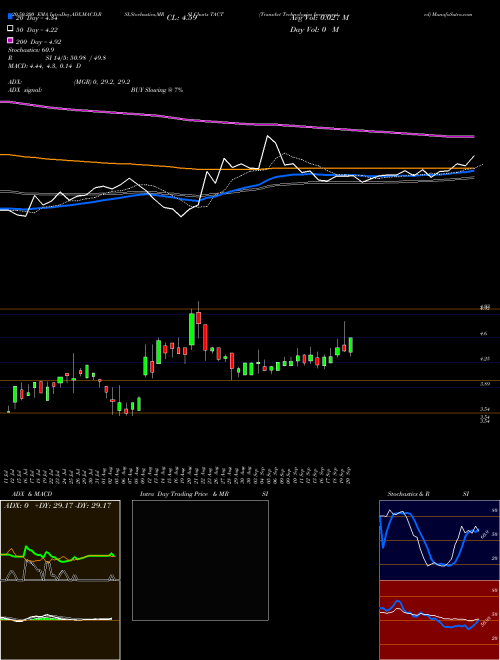Click the 3.89 price axis label
500x660 pixels.
coord(485,384)
